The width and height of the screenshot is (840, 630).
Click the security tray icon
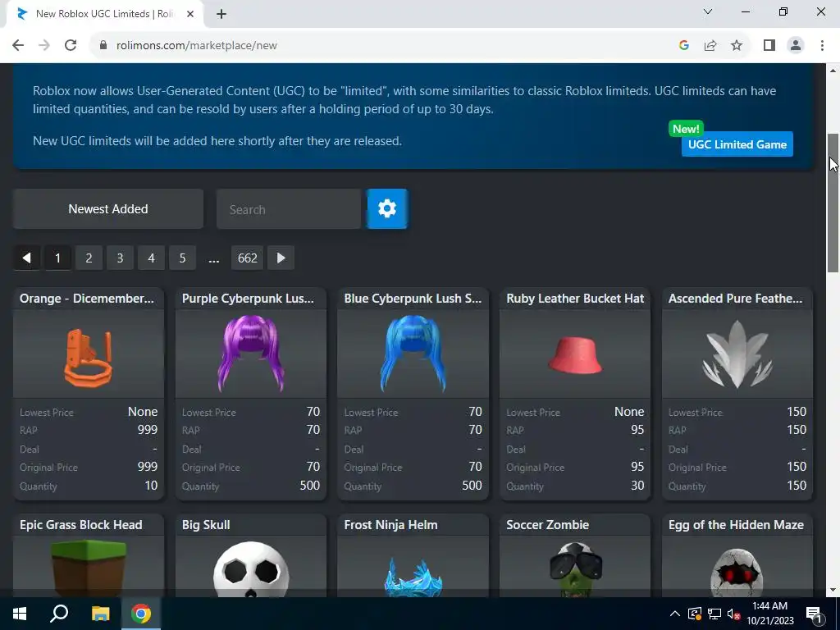695,614
